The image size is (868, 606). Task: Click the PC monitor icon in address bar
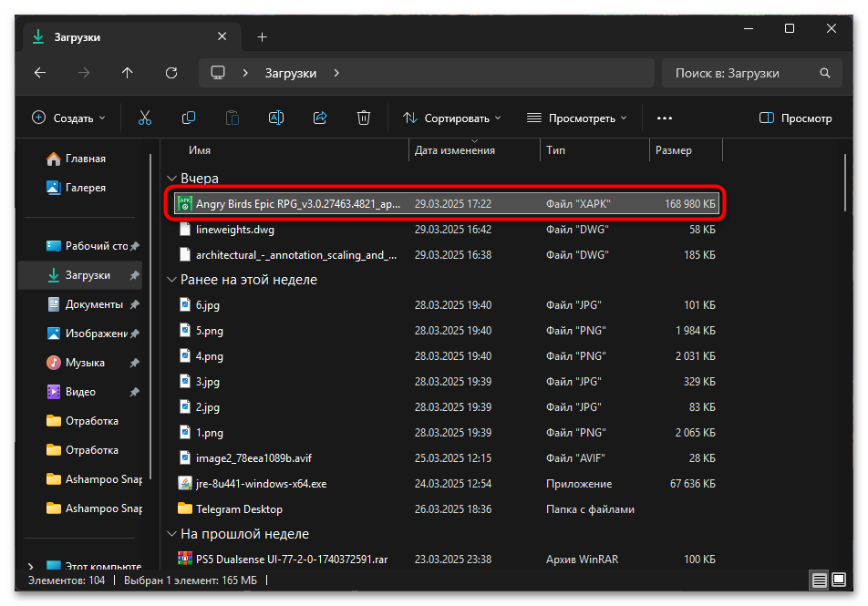(x=218, y=73)
